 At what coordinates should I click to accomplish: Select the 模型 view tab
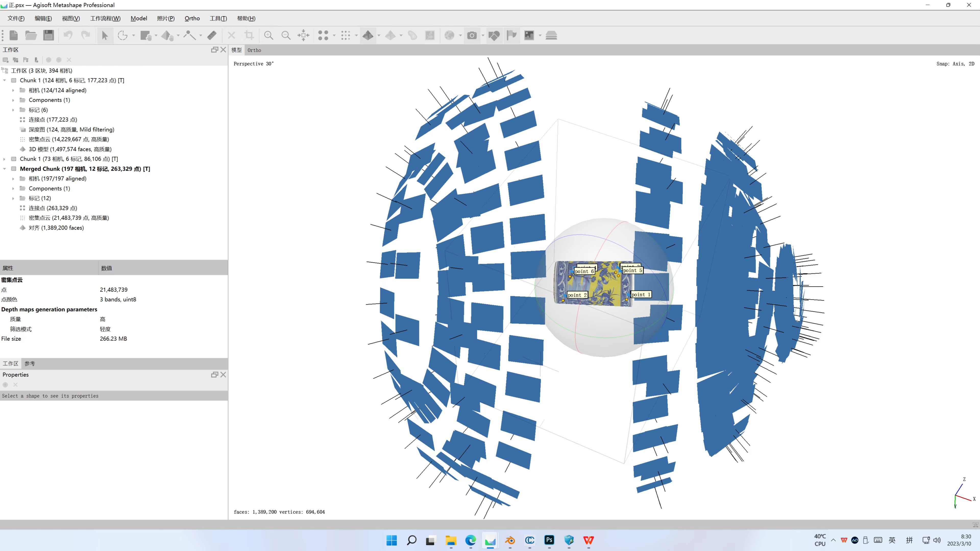coord(237,50)
